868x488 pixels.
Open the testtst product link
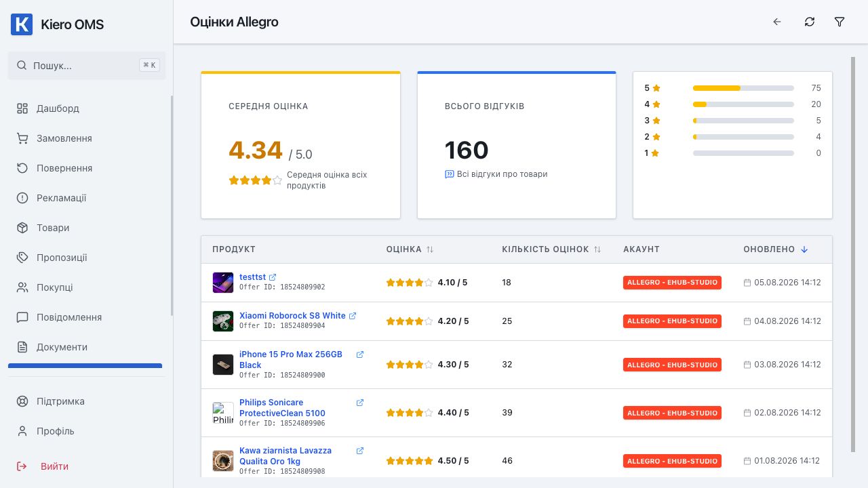click(x=252, y=277)
